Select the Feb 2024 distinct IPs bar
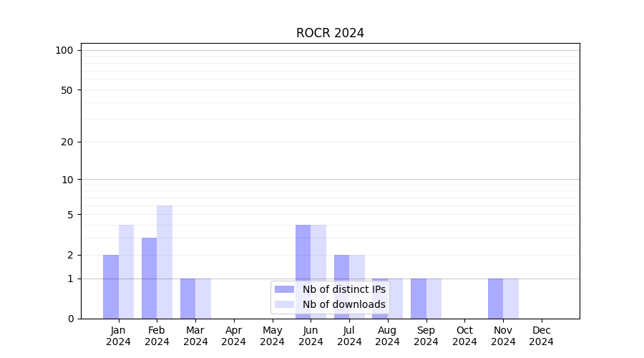Screen dimensions: 644x358 pyautogui.click(x=149, y=278)
